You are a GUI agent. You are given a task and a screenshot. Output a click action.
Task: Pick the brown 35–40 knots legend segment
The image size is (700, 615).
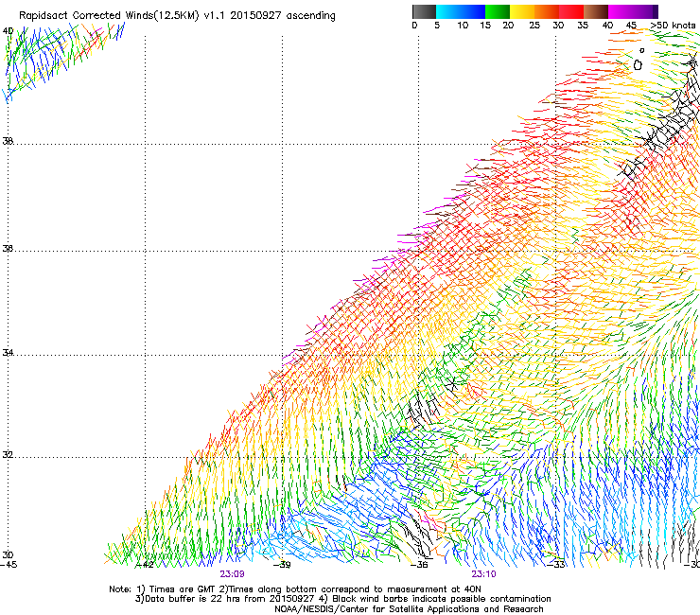click(596, 11)
